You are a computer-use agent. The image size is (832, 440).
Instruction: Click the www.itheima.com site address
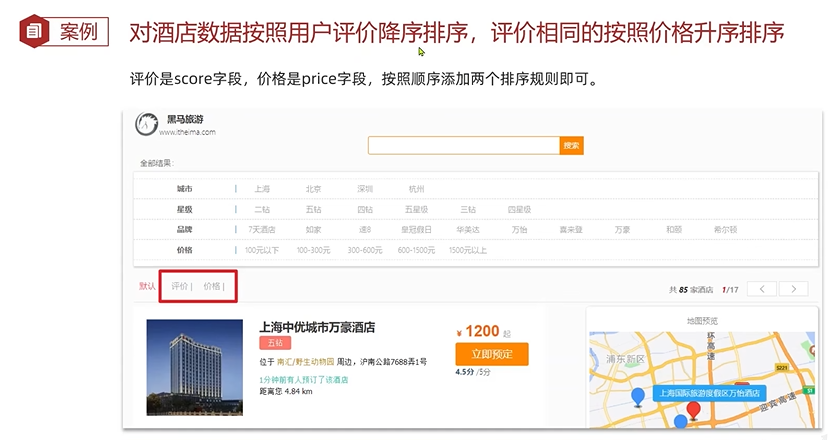187,132
